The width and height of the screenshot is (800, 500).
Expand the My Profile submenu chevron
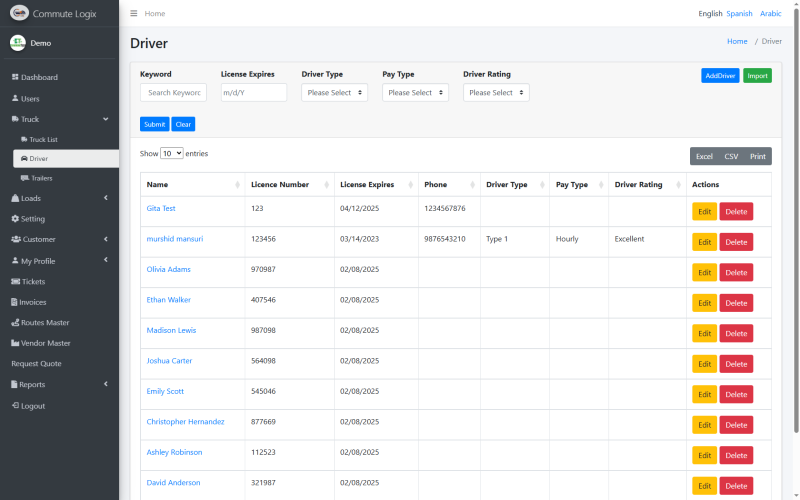[106, 260]
